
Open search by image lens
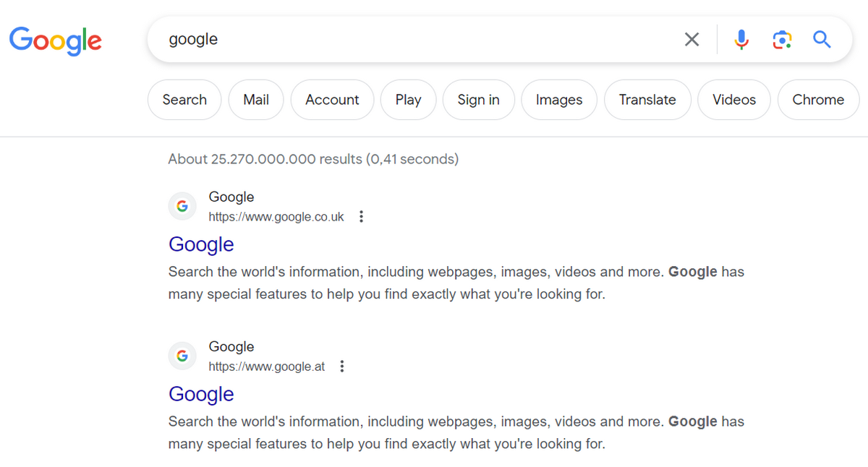[781, 39]
